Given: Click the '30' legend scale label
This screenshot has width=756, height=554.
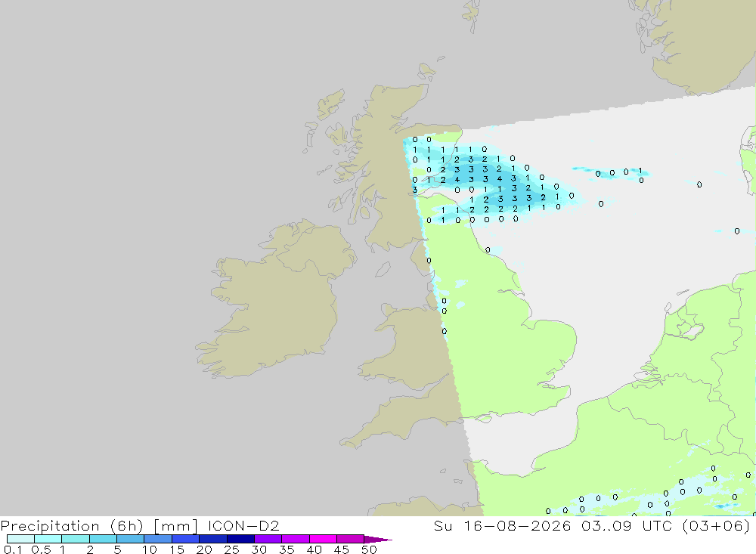Looking at the screenshot, I should 259,549.
